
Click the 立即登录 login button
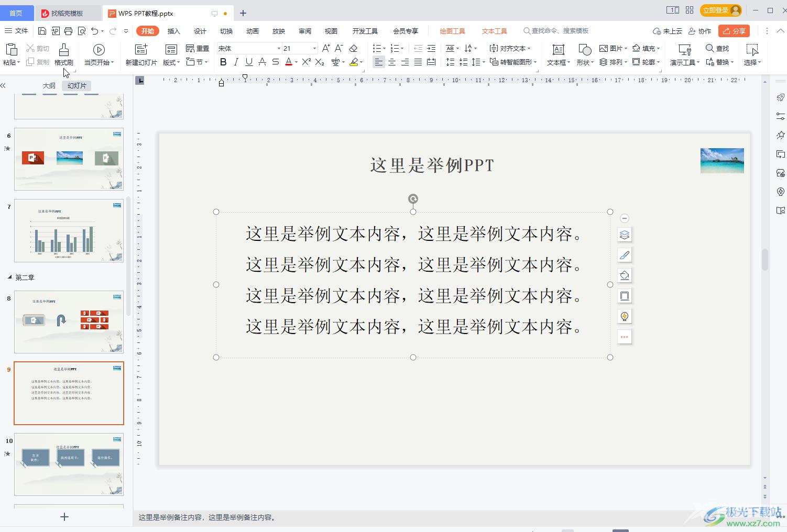722,10
